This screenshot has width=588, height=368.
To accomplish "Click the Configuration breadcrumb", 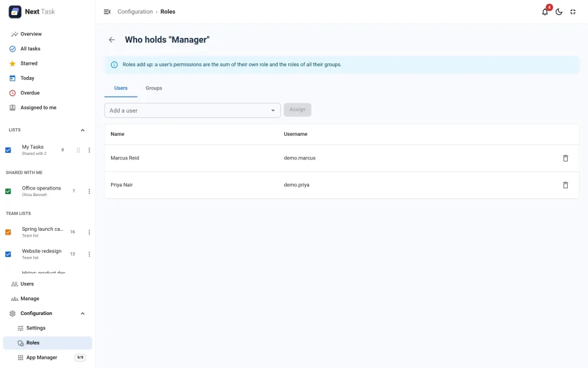I will point(135,12).
